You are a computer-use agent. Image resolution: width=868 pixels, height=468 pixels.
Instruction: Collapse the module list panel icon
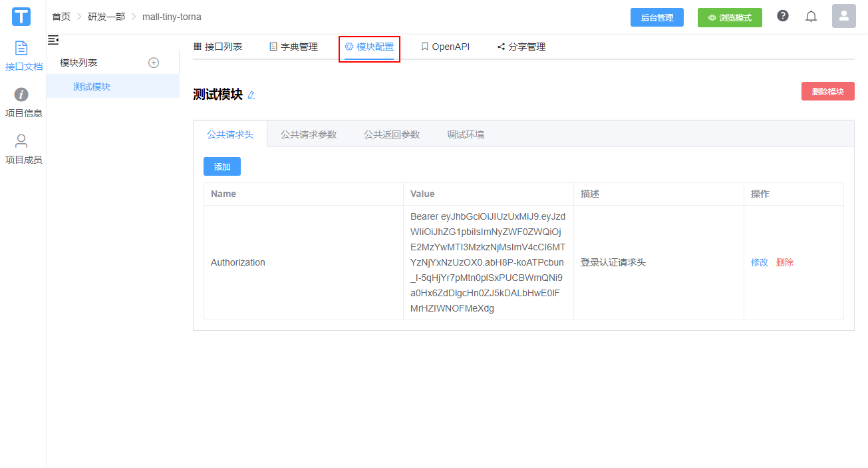click(53, 40)
